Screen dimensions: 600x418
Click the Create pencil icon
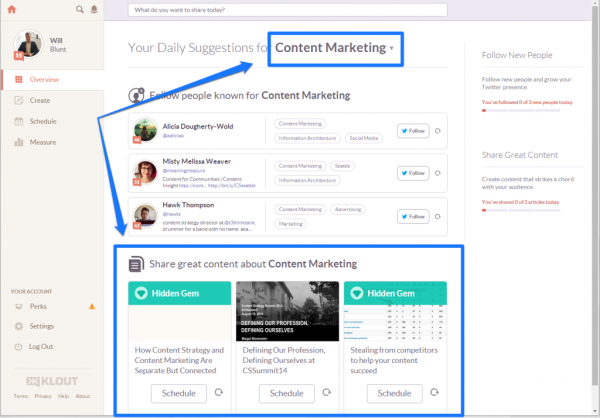pos(18,100)
